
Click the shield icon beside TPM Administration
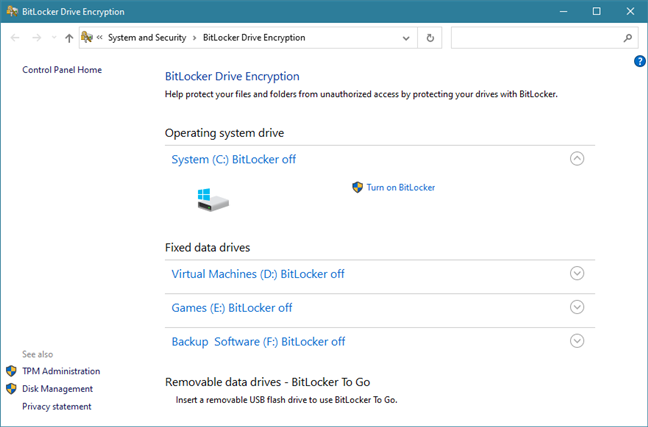(x=11, y=371)
